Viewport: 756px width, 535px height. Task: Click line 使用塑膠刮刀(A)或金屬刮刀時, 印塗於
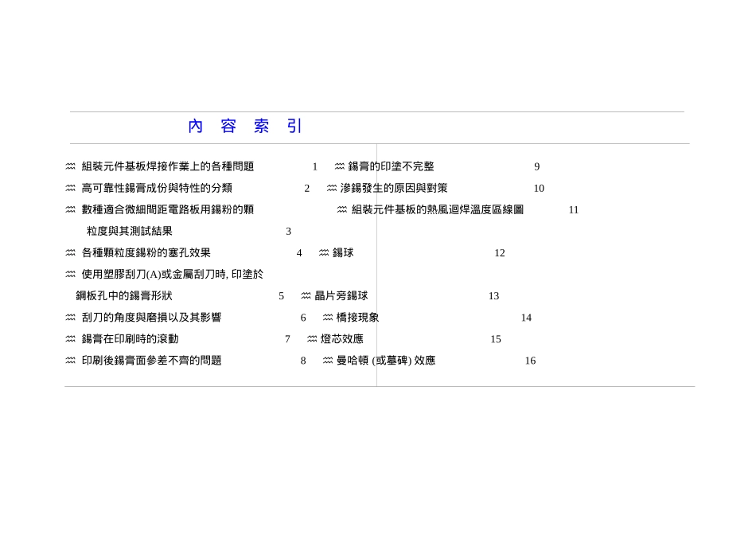point(173,275)
